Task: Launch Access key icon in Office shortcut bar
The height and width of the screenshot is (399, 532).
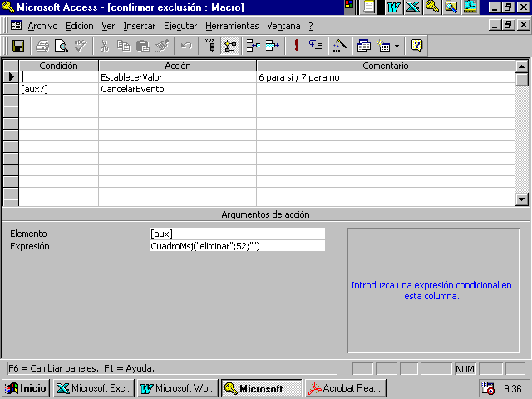Action: [432, 7]
